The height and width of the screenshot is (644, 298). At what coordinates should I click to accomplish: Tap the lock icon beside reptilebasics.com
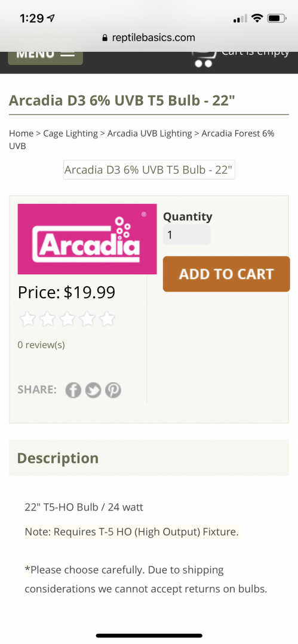[105, 38]
